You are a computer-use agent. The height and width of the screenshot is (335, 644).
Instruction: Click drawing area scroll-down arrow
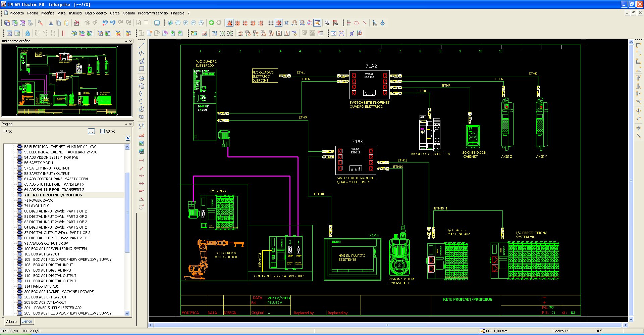[x=631, y=320]
